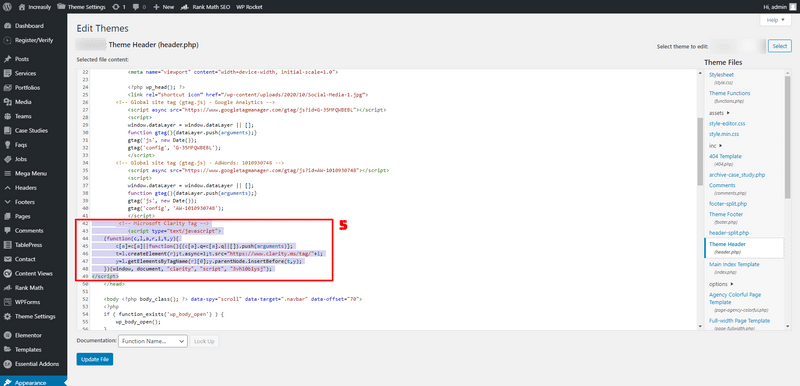Screen dimensions: 800x386
Task: Open the select theme to edit dropdown
Action: (738, 46)
